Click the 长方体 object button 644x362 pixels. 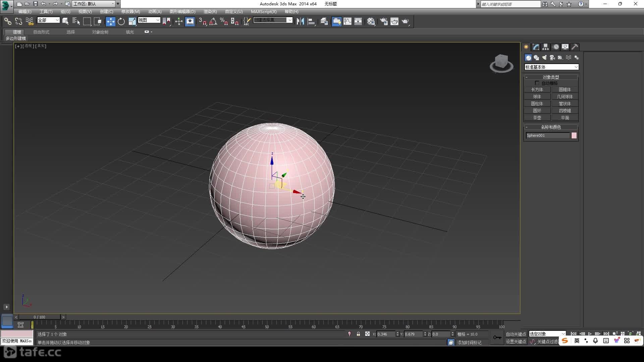pos(537,89)
